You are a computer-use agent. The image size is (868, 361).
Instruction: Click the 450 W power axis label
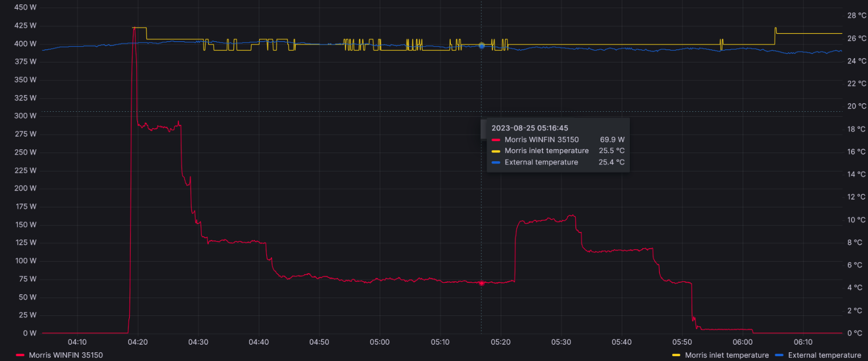(25, 7)
